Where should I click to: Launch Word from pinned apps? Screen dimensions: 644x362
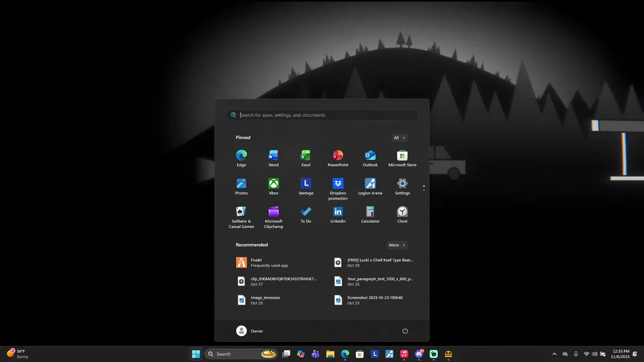[274, 158]
